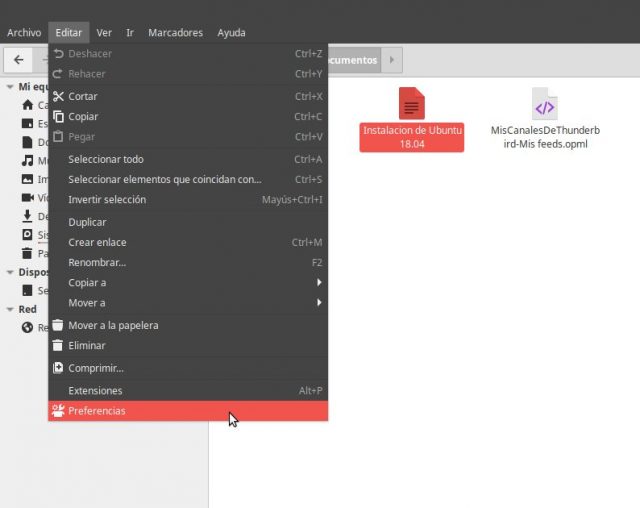Click the Preferencias icon in the menu

tap(58, 411)
